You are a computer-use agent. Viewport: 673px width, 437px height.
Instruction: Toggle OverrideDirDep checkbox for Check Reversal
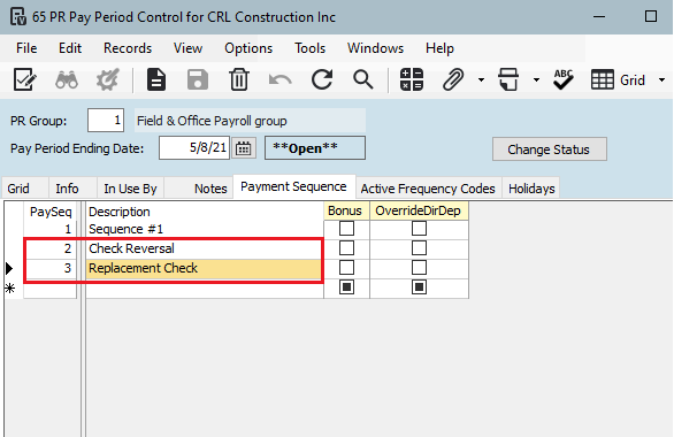pos(419,248)
